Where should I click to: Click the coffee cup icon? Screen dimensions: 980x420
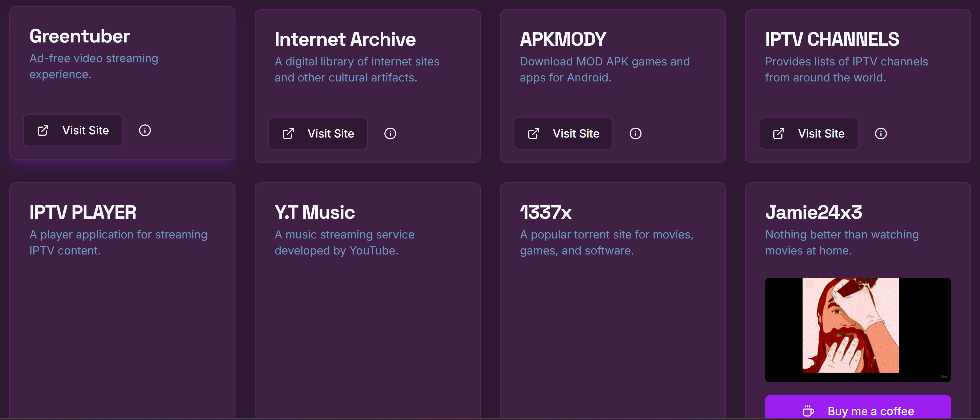pyautogui.click(x=808, y=411)
